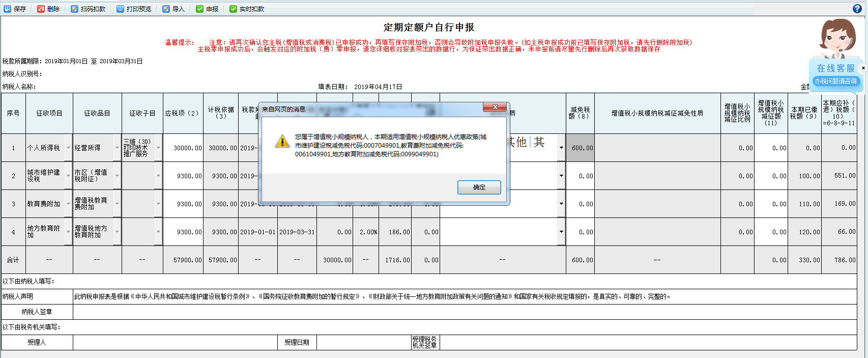Click the 删除 delete icon in the toolbar
This screenshot has width=868, height=358.
coord(41,9)
